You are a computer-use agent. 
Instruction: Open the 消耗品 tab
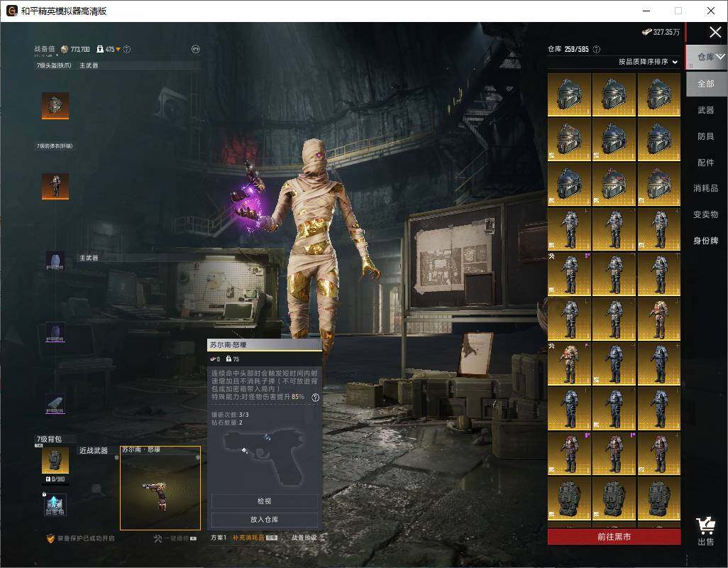point(706,188)
